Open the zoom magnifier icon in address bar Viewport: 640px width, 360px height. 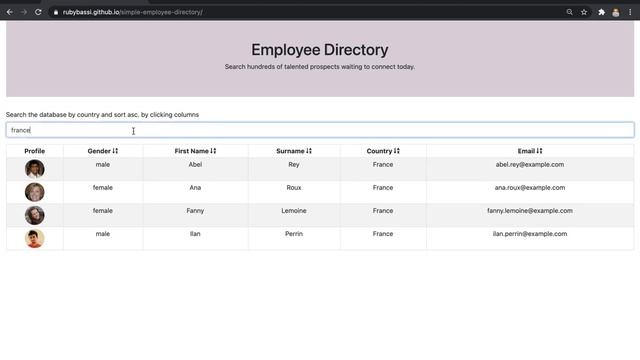pos(569,12)
